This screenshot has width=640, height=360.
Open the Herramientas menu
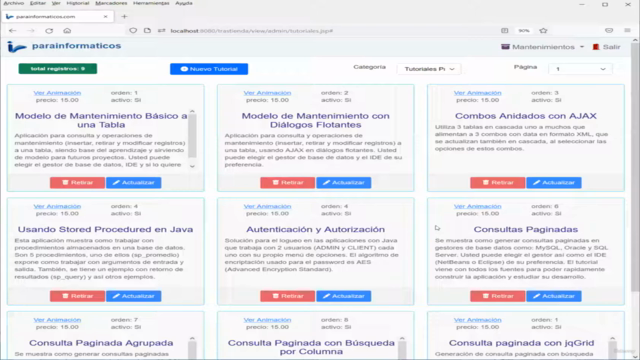click(151, 3)
